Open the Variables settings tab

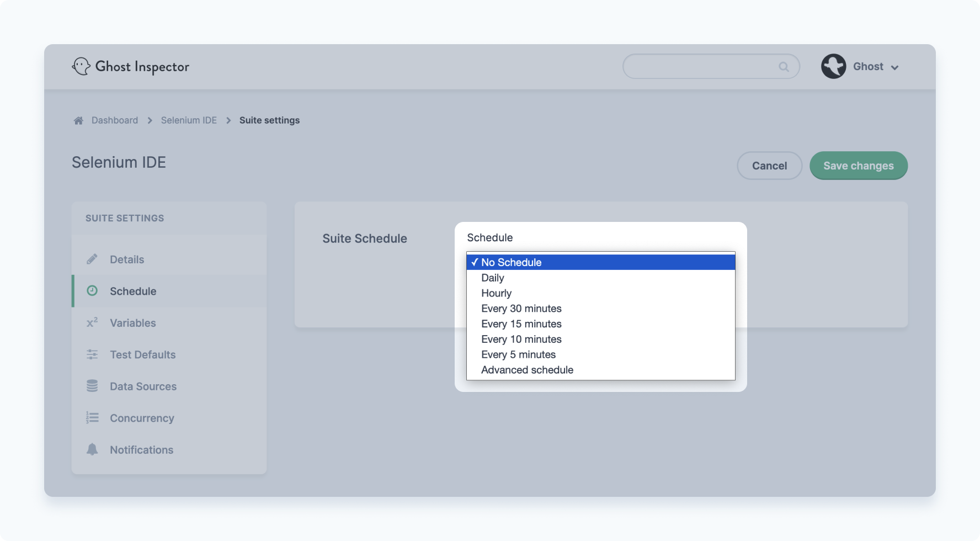(169, 323)
